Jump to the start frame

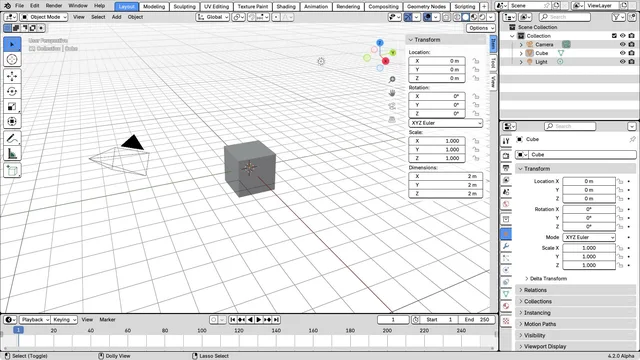pos(233,320)
